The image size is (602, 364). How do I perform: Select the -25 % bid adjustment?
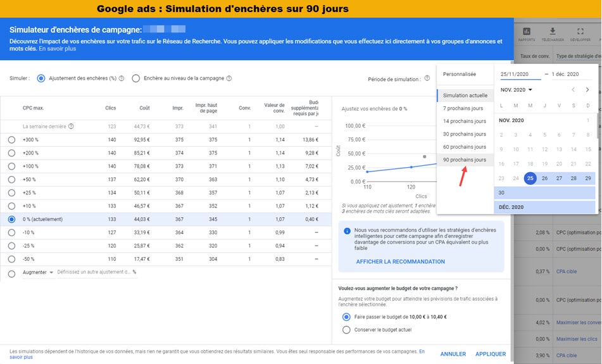pos(11,246)
